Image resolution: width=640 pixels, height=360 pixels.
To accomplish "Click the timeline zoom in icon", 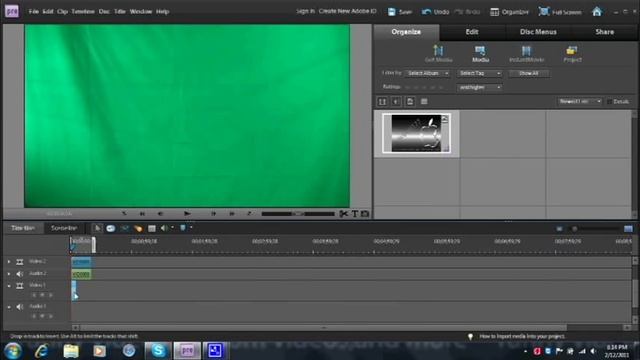I will (628, 229).
